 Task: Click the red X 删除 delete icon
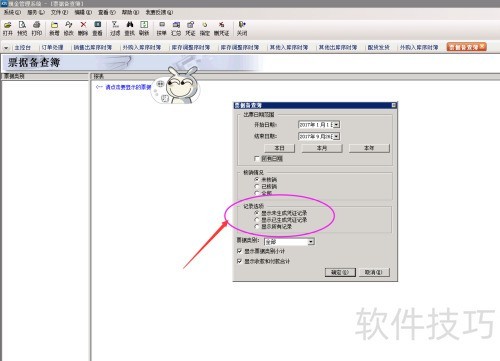coord(83,25)
